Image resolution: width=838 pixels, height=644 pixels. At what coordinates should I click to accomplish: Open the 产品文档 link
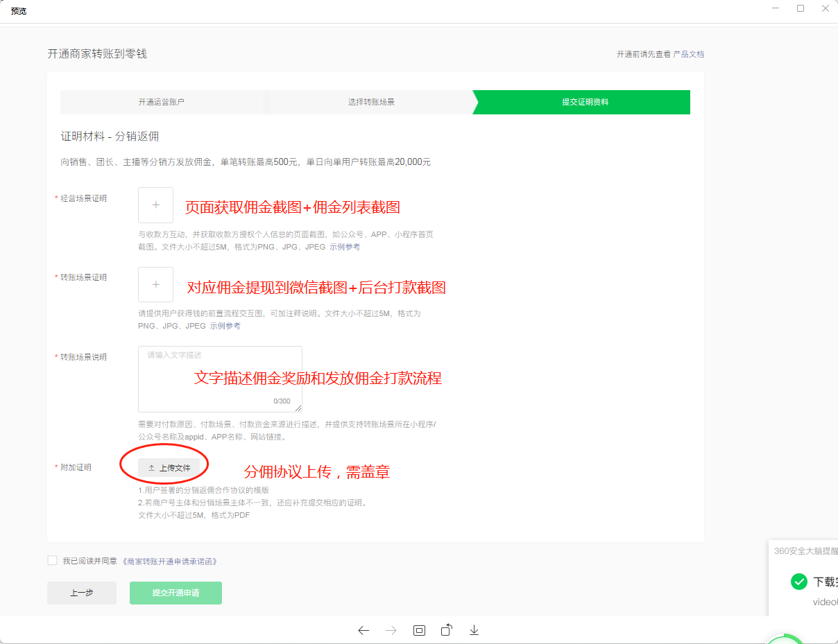coord(688,54)
